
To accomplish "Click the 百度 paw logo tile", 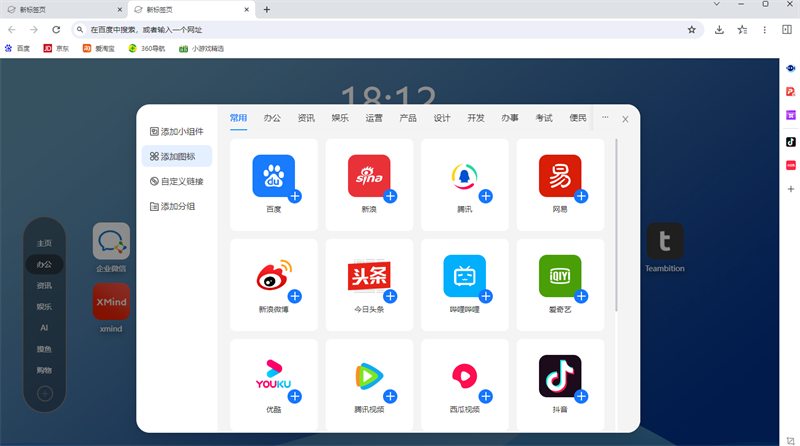I will click(273, 176).
